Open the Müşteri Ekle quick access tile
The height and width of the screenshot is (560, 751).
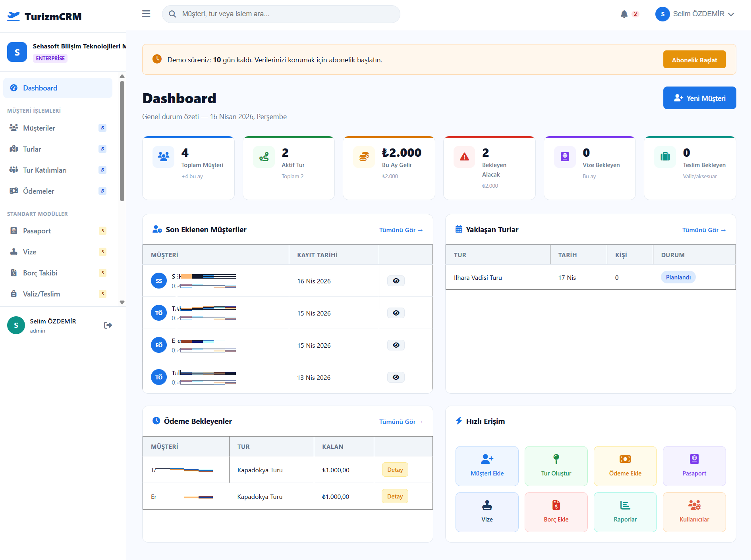487,466
